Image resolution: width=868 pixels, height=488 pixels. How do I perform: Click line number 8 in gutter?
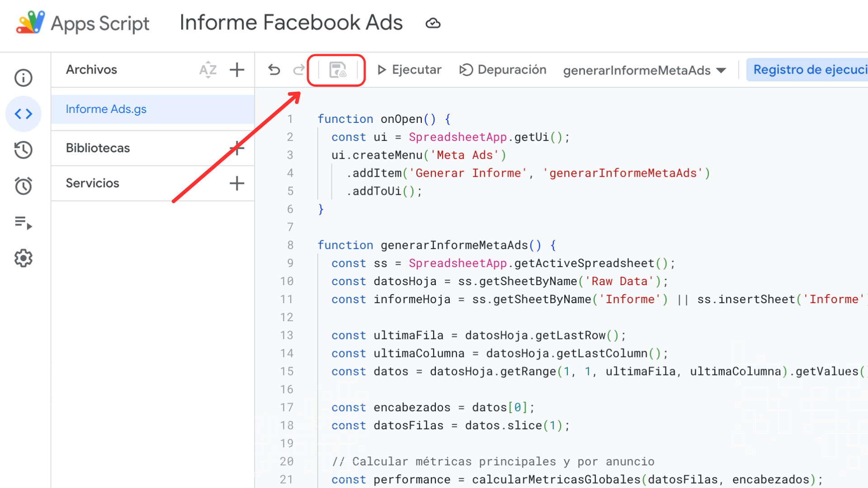point(290,245)
